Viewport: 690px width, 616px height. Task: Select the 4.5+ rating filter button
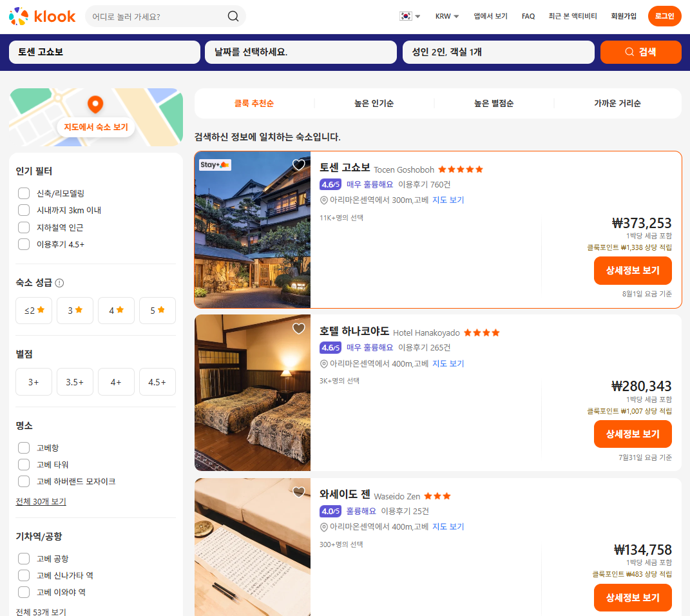158,382
